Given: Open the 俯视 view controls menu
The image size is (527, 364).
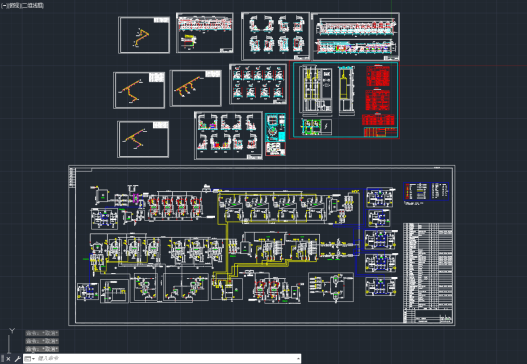Looking at the screenshot, I should pyautogui.click(x=14, y=6).
